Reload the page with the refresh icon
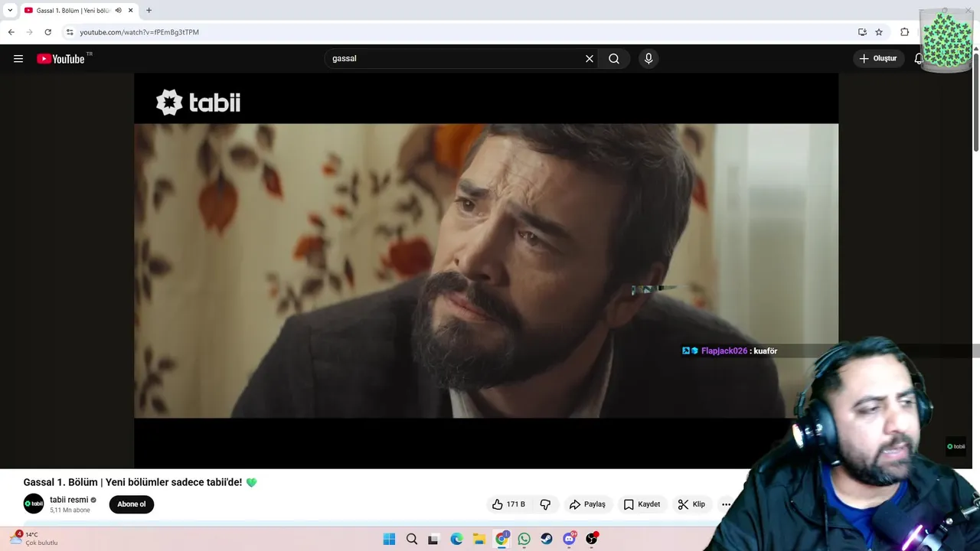Image resolution: width=980 pixels, height=551 pixels. pos(47,32)
